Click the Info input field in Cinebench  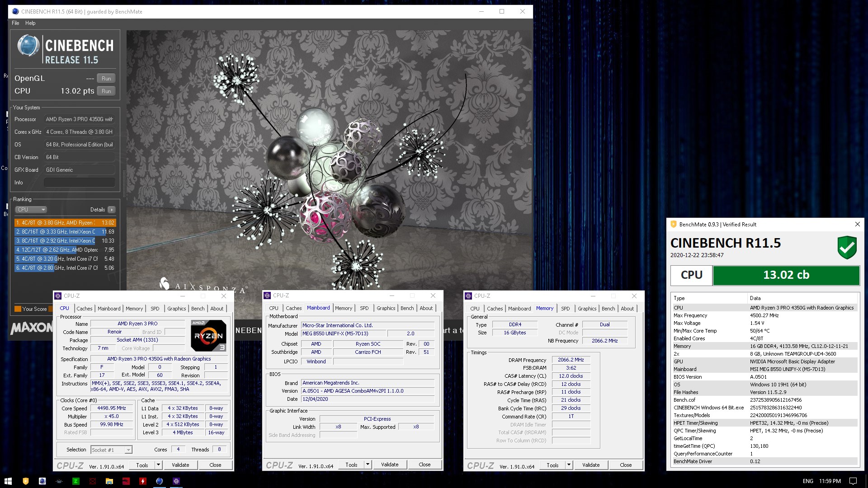click(x=79, y=183)
